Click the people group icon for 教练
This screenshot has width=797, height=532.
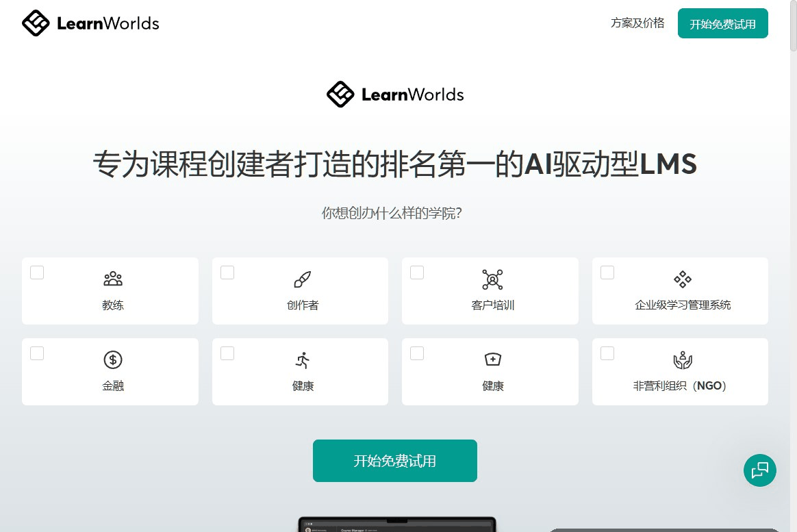113,279
